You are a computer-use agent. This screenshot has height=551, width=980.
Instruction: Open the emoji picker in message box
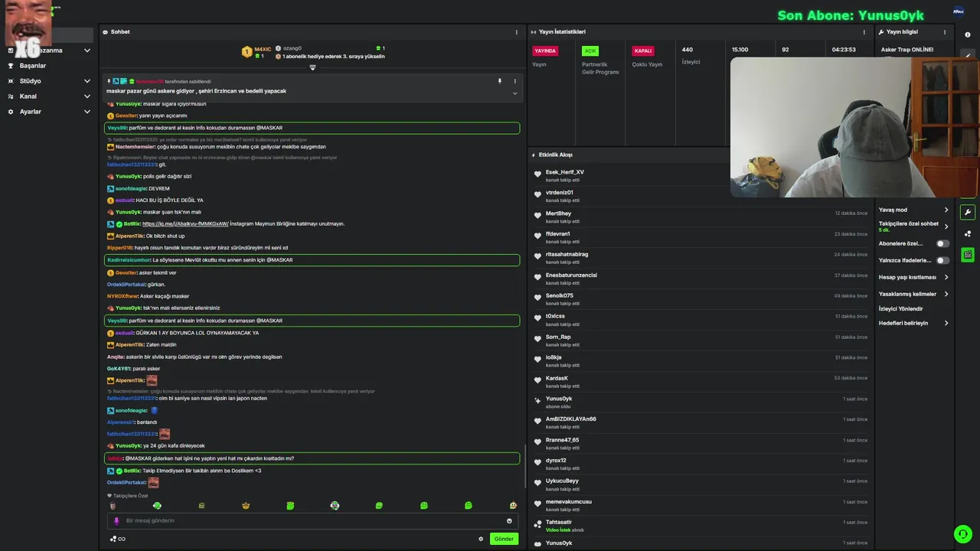point(509,521)
